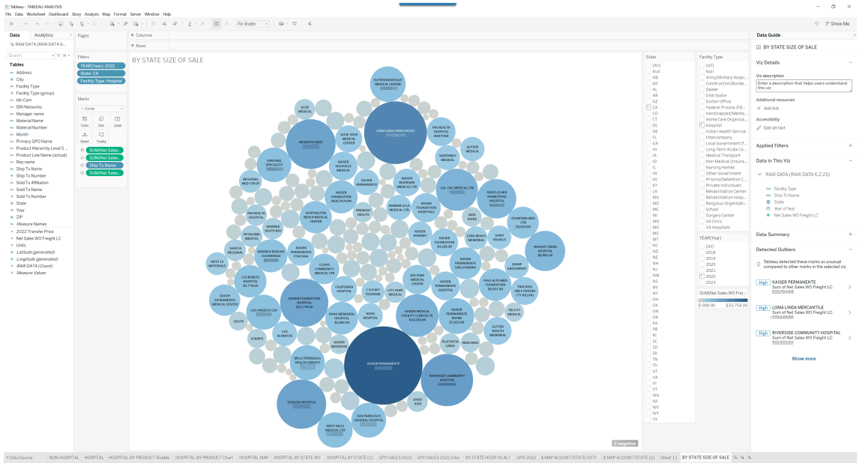Click the Detail marks card button
Screen dimensions: 868x463
(x=85, y=137)
